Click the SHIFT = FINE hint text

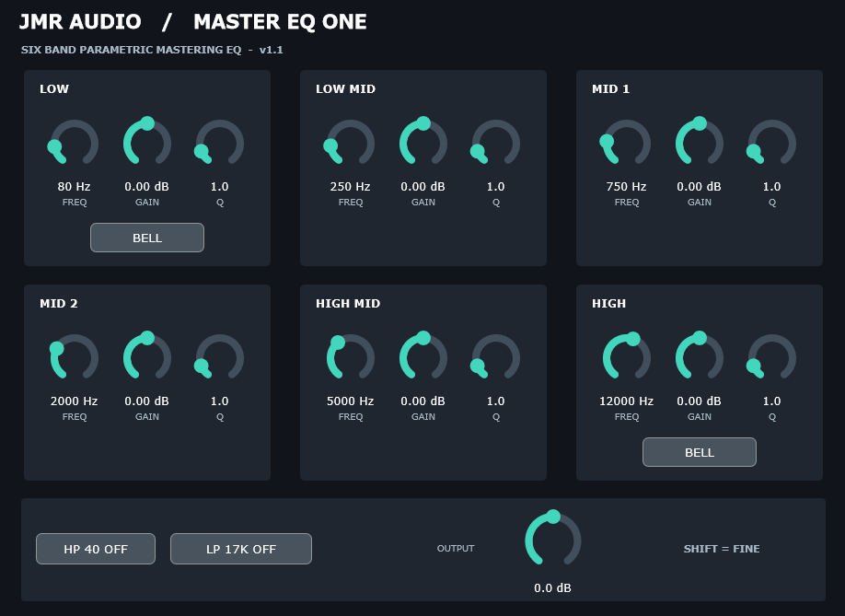click(x=722, y=549)
